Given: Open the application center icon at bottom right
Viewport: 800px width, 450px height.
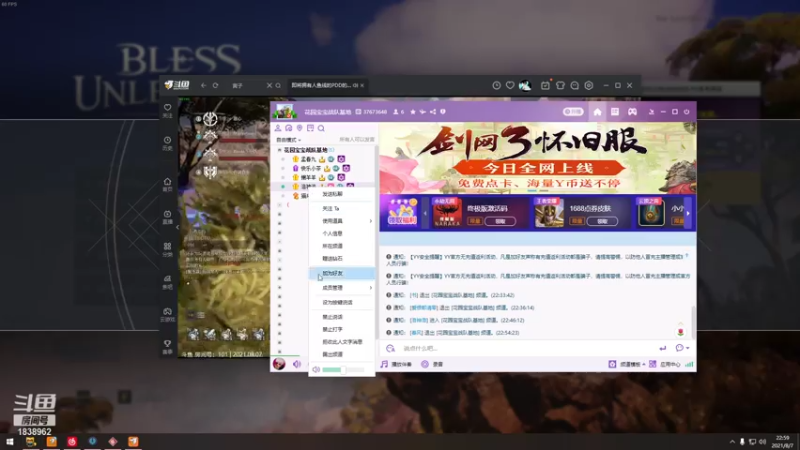Looking at the screenshot, I should pos(653,364).
